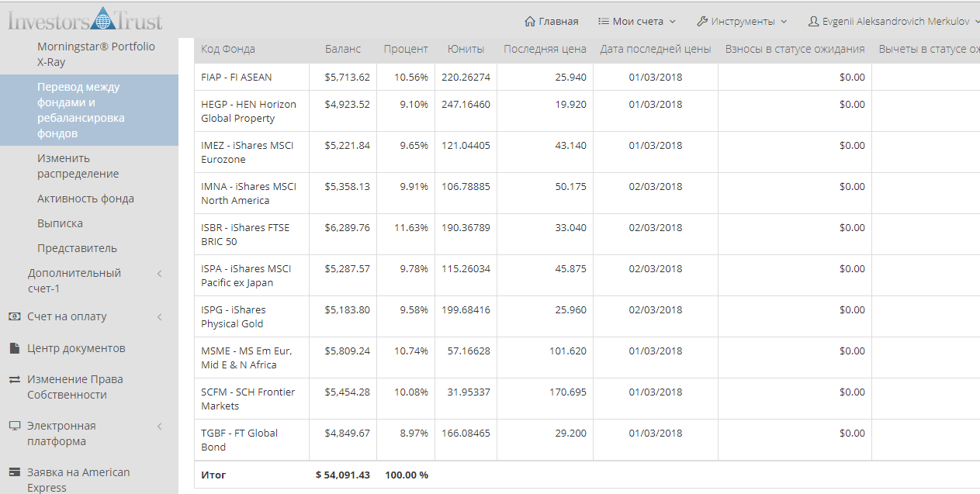
Task: Open Центр документов
Action: [76, 348]
